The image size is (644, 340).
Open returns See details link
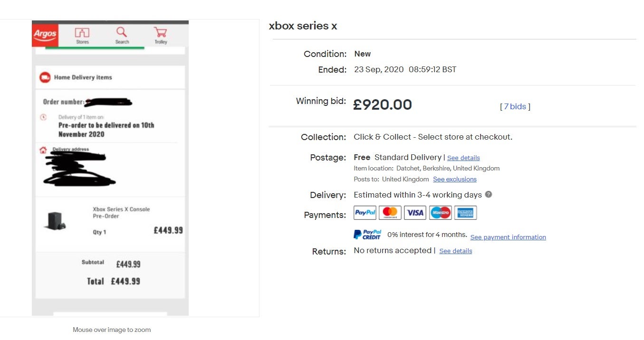[x=455, y=251]
